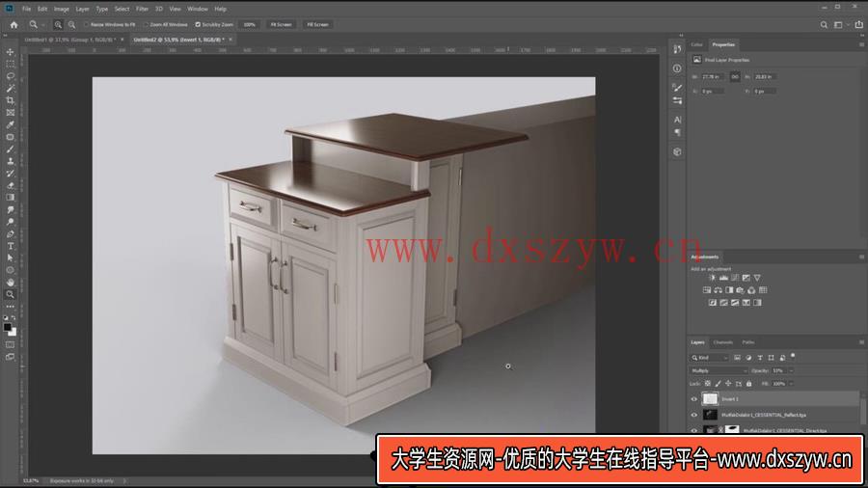
Task: Hide the Reflect.tga layer
Action: coord(693,415)
